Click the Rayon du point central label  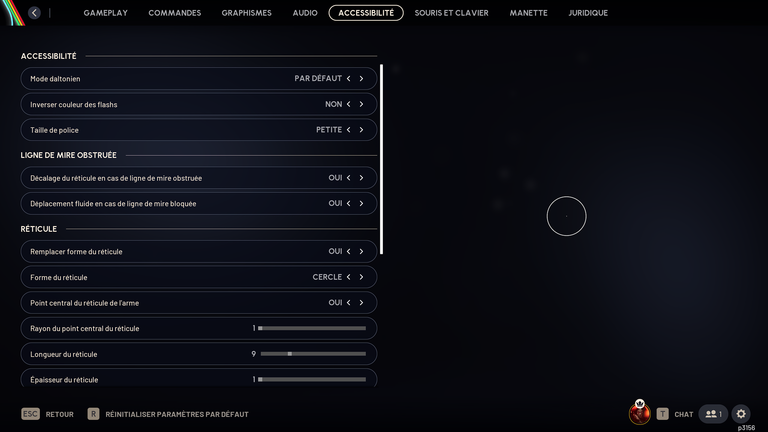click(x=85, y=329)
